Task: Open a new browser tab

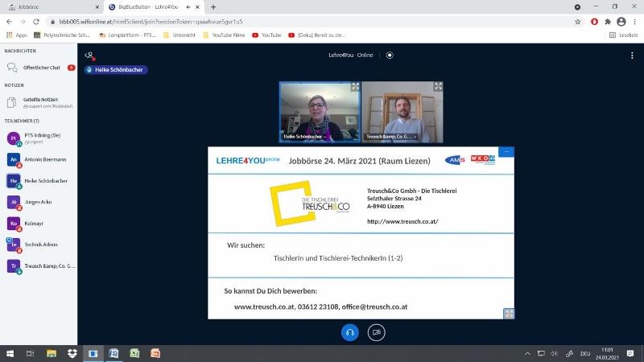Action: [x=213, y=7]
